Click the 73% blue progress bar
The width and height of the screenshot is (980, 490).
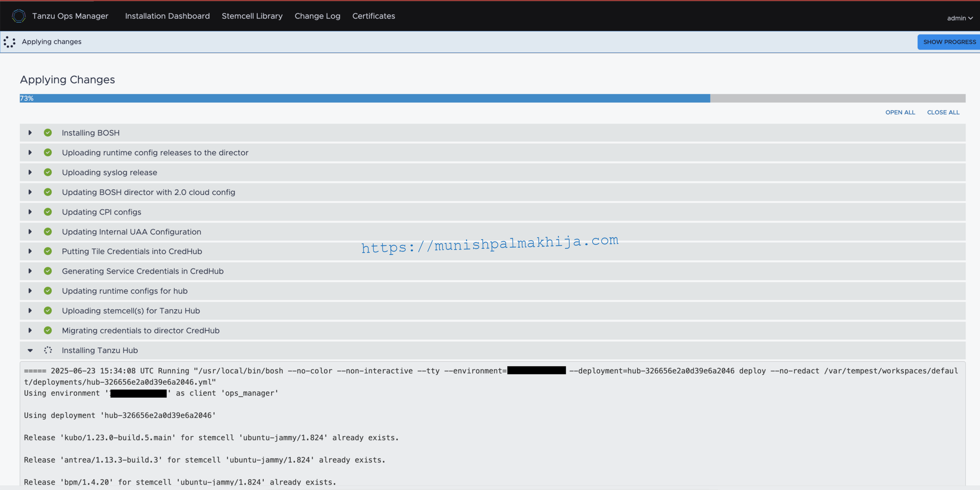(x=365, y=98)
